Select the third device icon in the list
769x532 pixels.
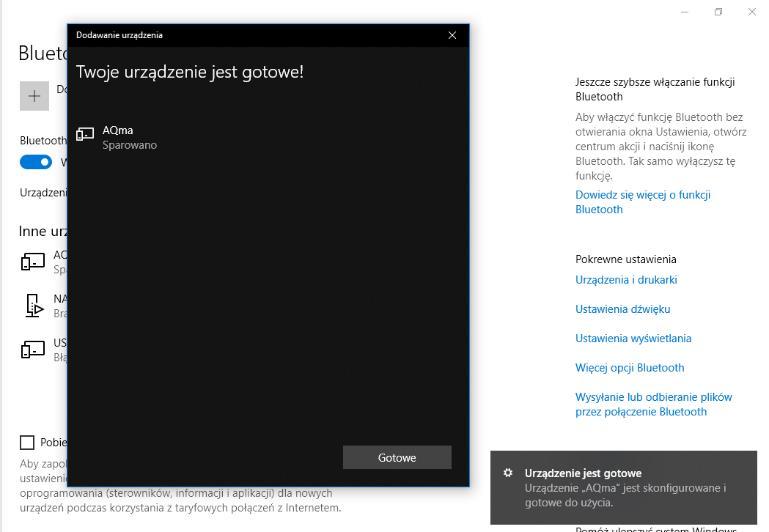(x=33, y=349)
